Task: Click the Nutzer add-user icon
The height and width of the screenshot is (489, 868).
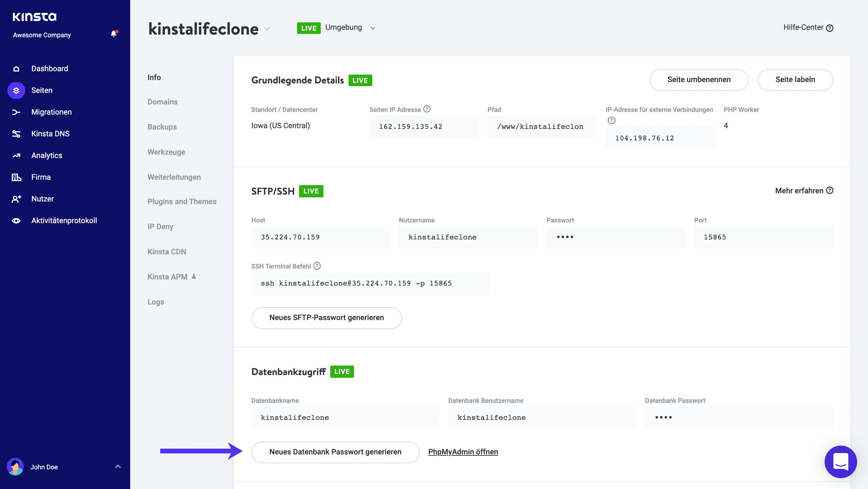Action: (16, 199)
